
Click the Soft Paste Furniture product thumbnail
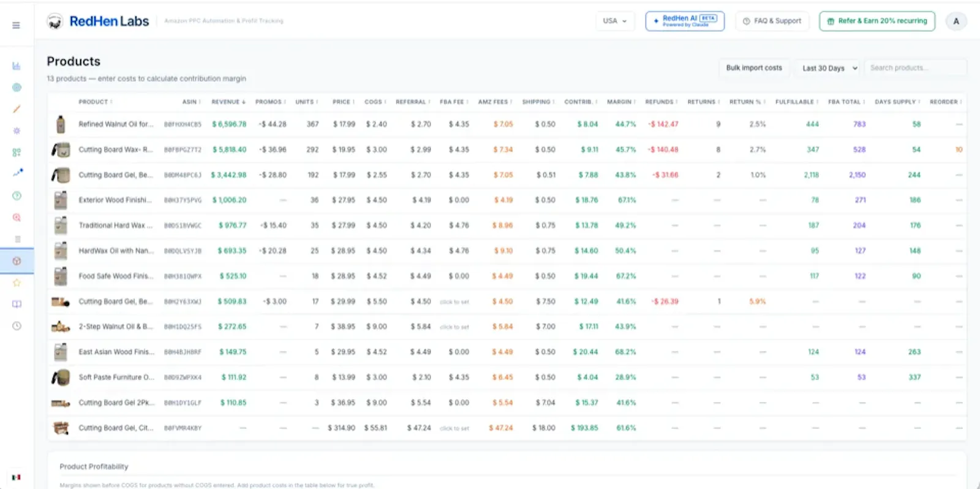point(60,377)
